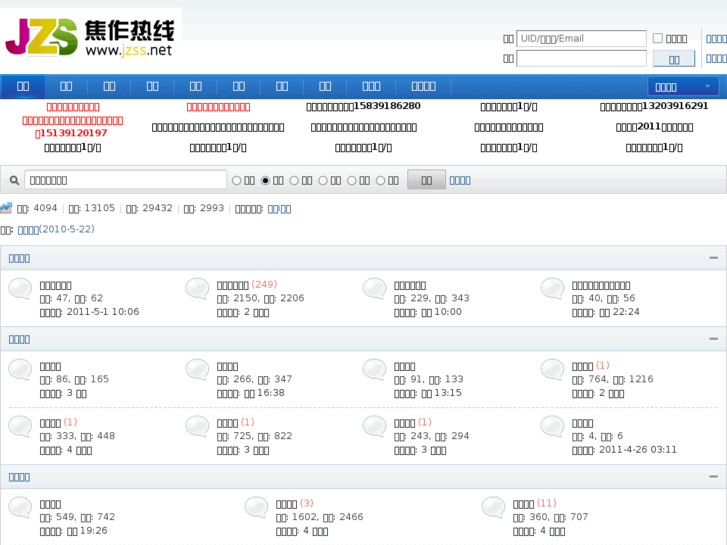This screenshot has height=545, width=727.
Task: Click the forum search text box
Action: (125, 180)
